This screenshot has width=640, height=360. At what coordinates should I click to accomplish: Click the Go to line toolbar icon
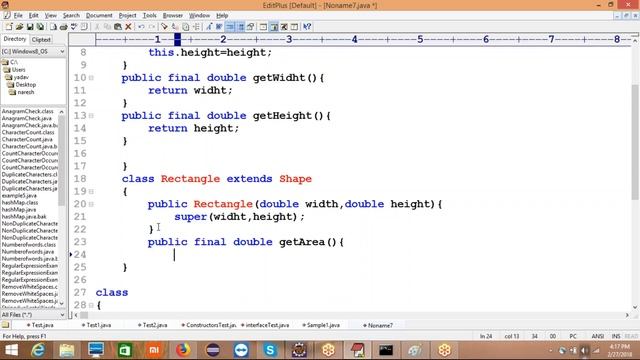click(196, 27)
